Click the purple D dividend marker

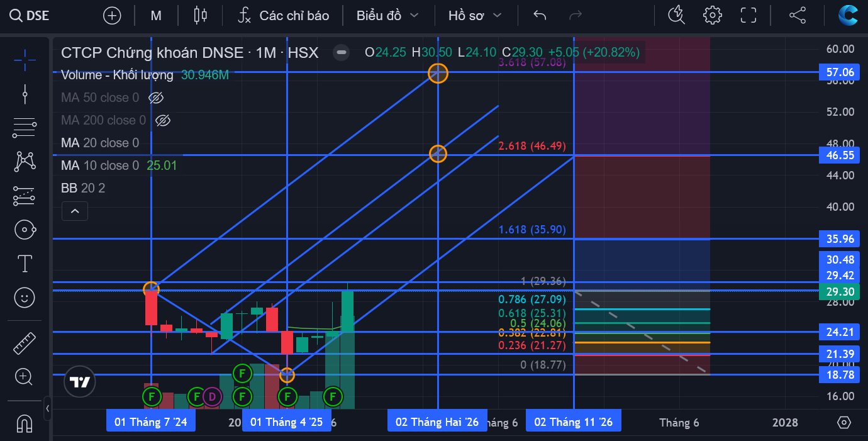(212, 396)
